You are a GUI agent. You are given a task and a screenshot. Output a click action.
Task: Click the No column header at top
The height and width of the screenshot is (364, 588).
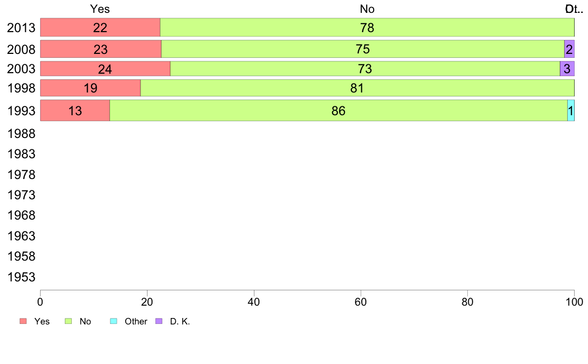367,9
